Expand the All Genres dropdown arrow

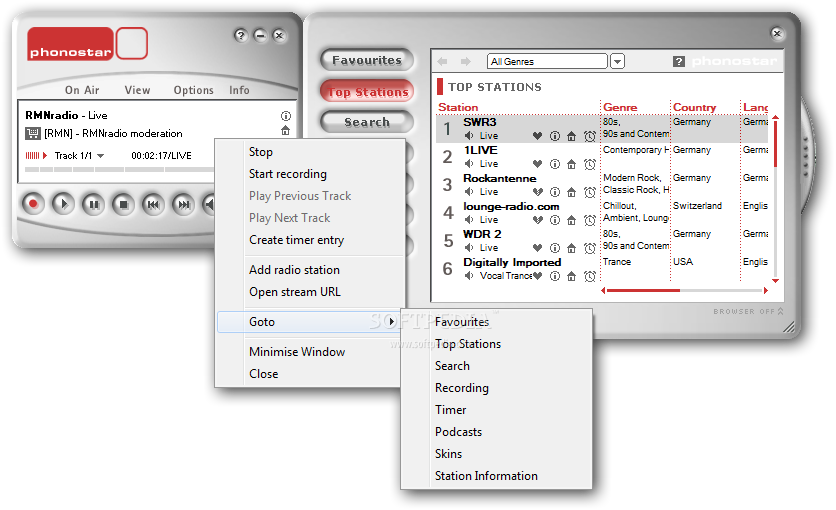coord(617,61)
